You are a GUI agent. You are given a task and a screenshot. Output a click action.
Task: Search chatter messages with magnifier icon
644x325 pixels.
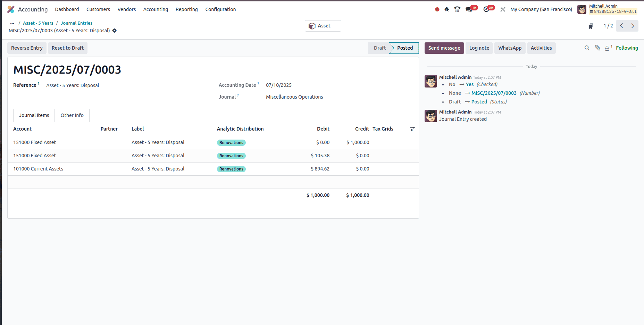pyautogui.click(x=587, y=48)
